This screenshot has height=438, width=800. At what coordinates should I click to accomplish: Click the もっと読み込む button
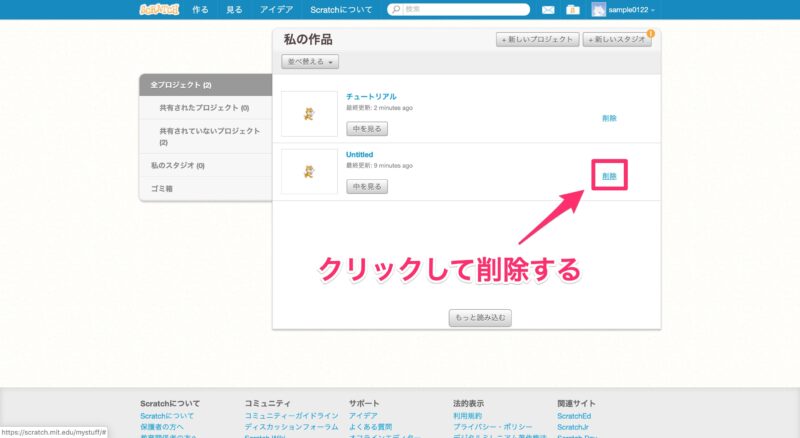482,317
